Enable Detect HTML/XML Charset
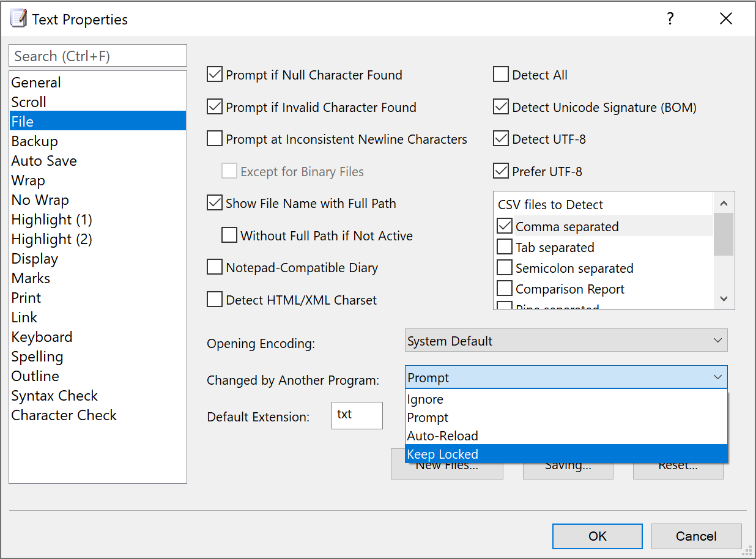756x559 pixels. pyautogui.click(x=215, y=300)
